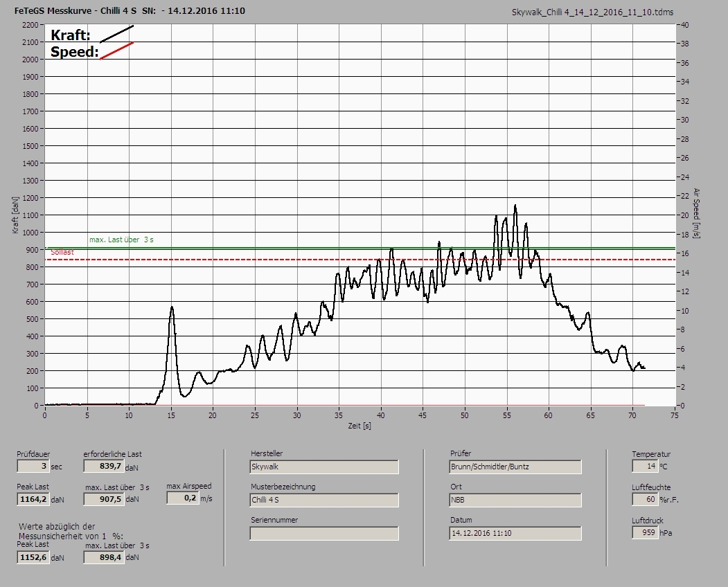Click the 'Ort' label
Image resolution: width=728 pixels, height=587 pixels.
point(456,487)
